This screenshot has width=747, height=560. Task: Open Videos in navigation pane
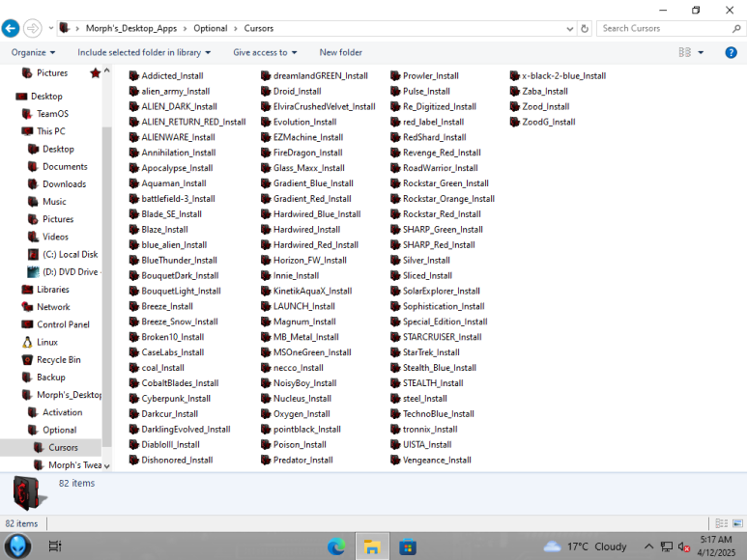click(55, 237)
